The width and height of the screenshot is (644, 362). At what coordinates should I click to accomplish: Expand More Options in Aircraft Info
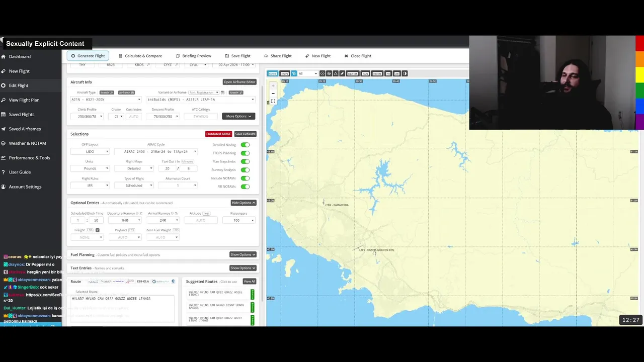tap(238, 116)
